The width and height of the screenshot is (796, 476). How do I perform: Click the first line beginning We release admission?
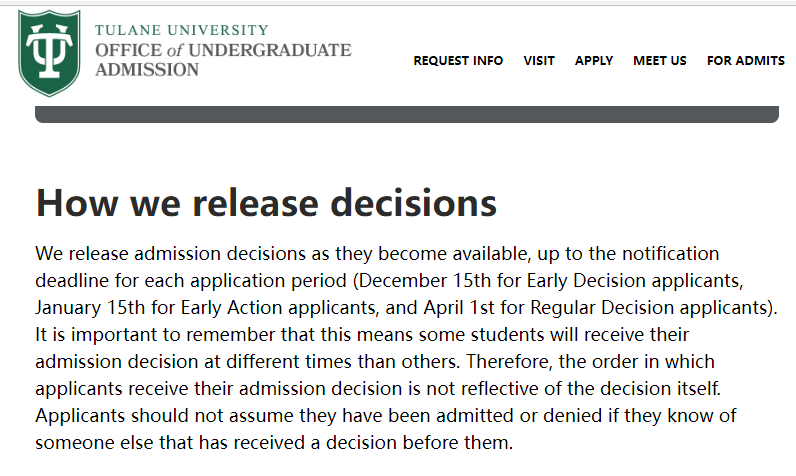point(377,253)
